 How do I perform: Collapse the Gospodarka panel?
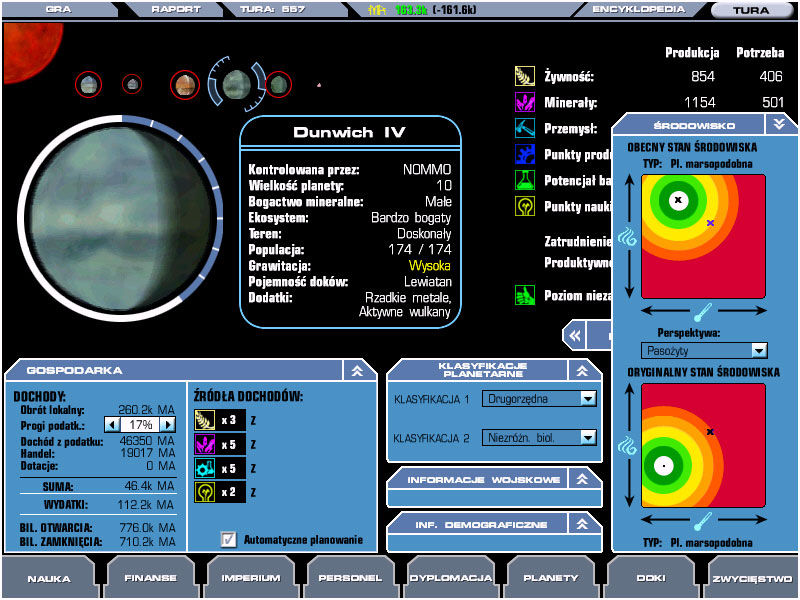pyautogui.click(x=357, y=371)
